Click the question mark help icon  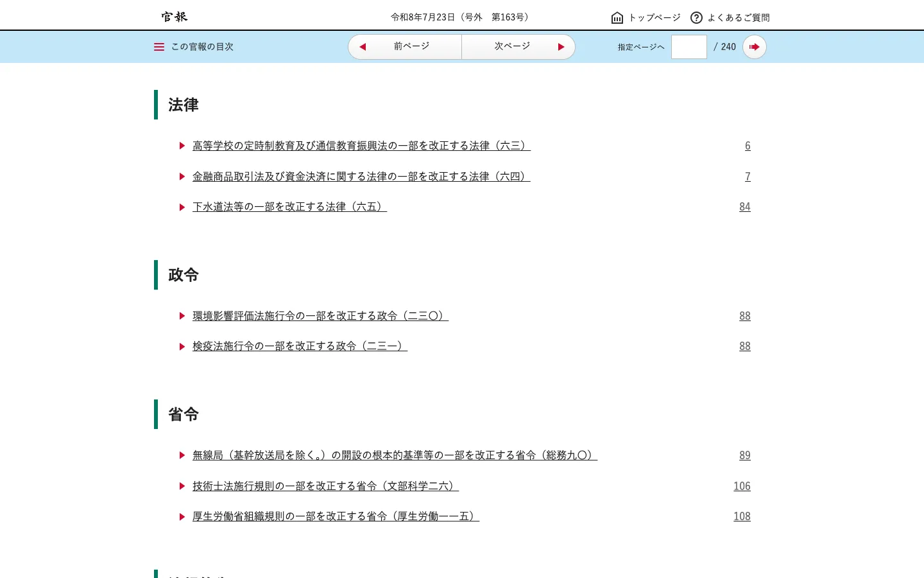696,17
